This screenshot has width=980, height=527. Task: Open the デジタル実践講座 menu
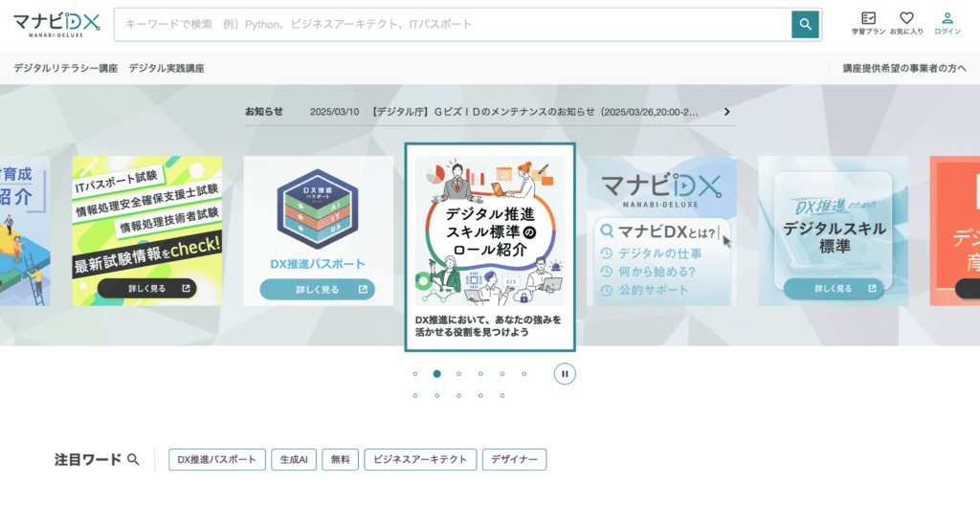tap(167, 68)
